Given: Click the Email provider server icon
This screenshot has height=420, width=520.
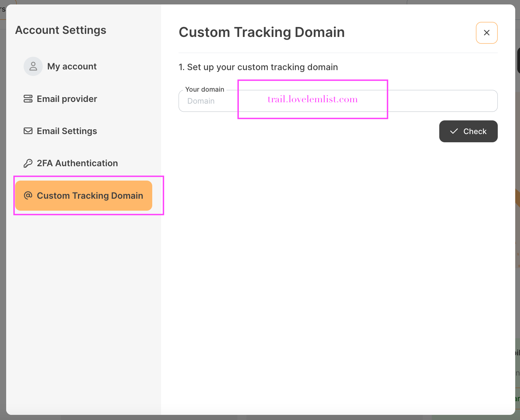Looking at the screenshot, I should coord(28,99).
